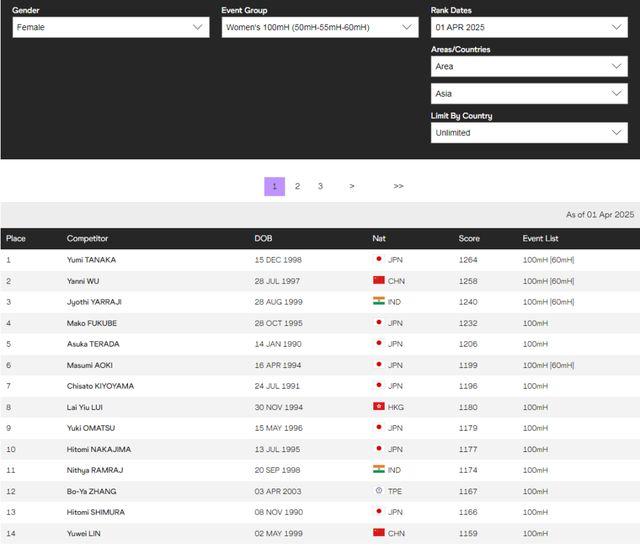Click Japan flag in Mako FUKUBE row
This screenshot has width=640, height=548.
379,322
